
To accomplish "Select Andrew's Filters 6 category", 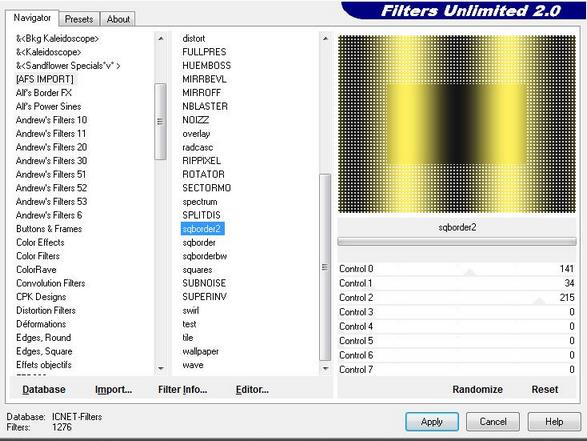I will 49,215.
